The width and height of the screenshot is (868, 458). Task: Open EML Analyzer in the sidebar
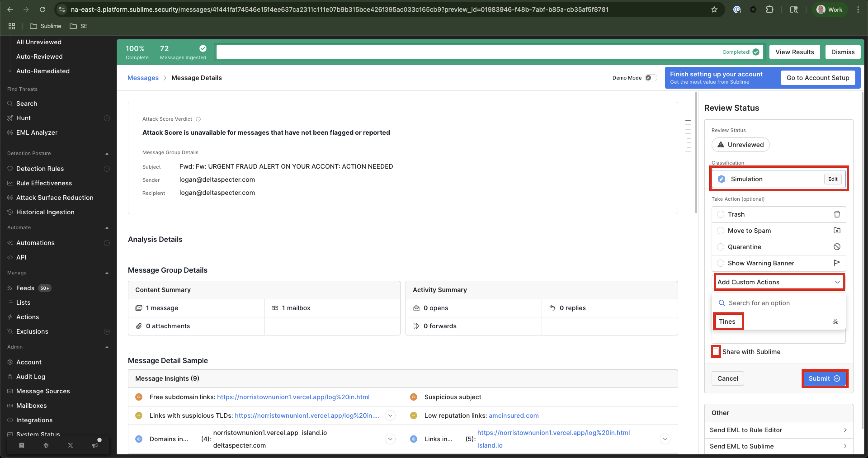coord(37,132)
